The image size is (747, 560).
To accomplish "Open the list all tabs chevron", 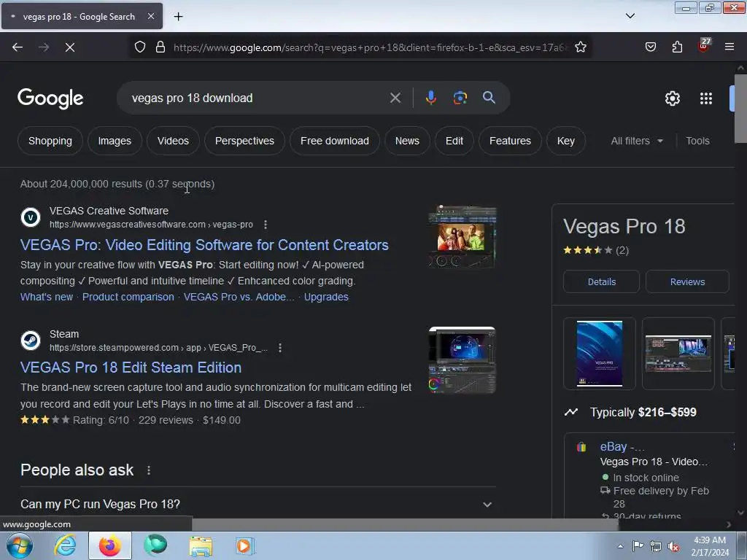I will (630, 16).
